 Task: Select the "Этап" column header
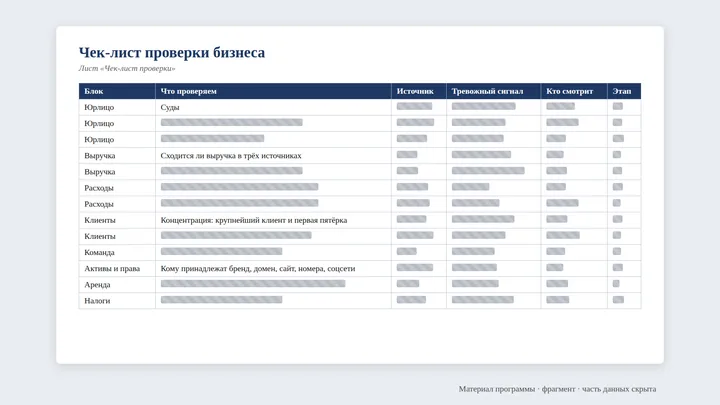pyautogui.click(x=622, y=91)
